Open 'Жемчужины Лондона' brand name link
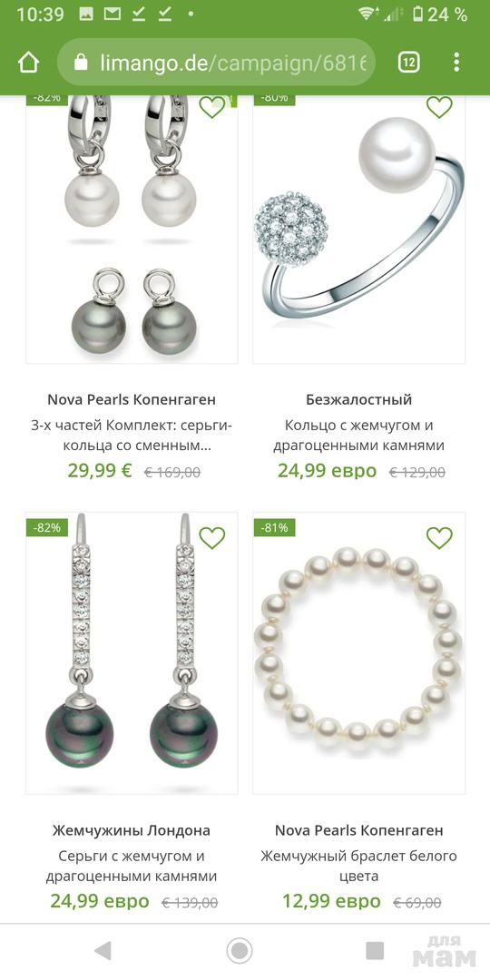Image resolution: width=490 pixels, height=980 pixels. pos(132,830)
